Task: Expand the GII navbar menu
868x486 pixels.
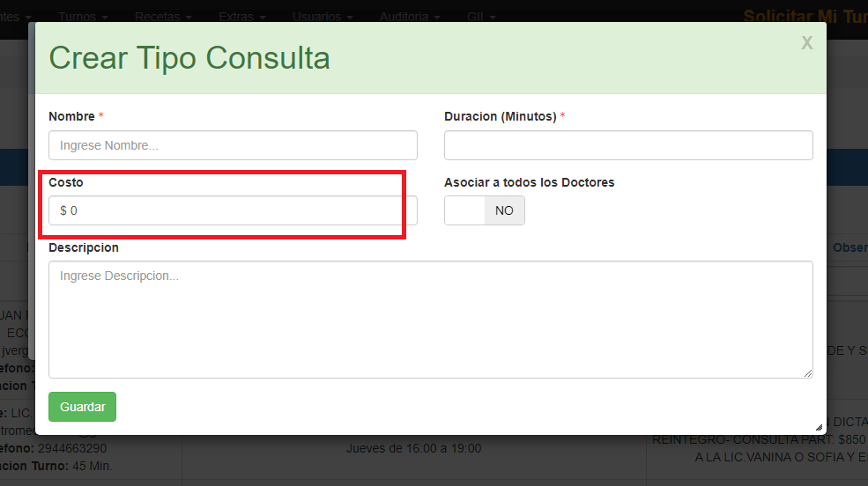Action: click(480, 17)
